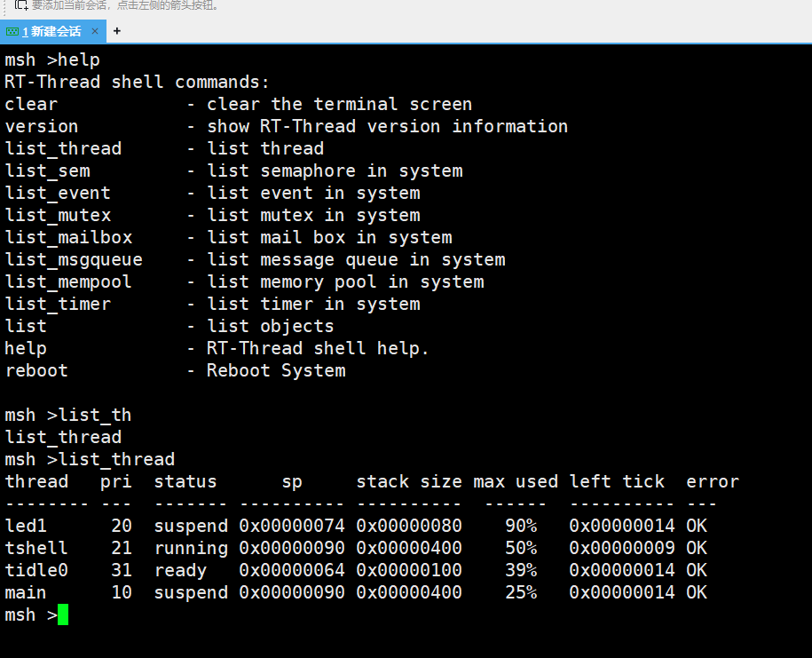Click the 'pri' column header
Viewport: 812px width, 658px height.
[116, 482]
